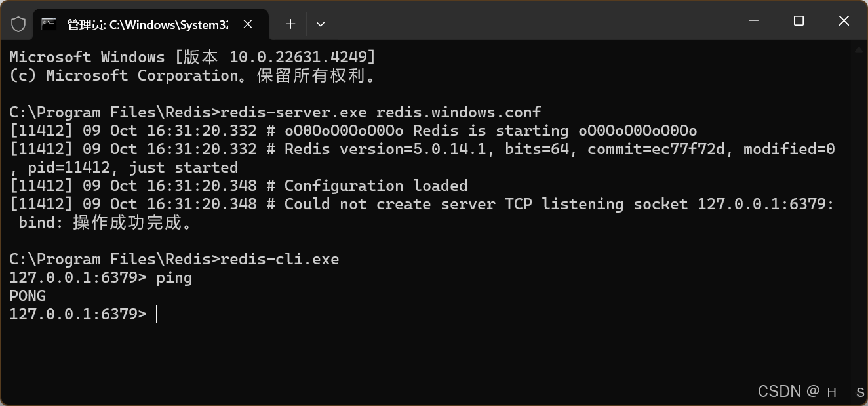
Task: Click the plus icon to open new tab
Action: (290, 24)
